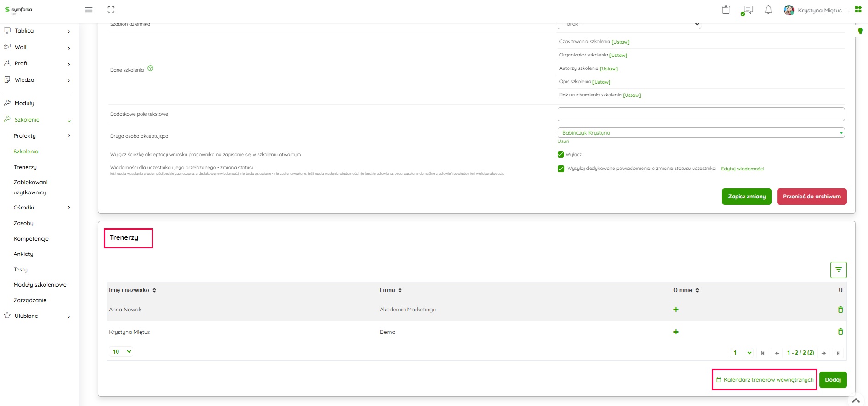Click the Zapisz zmiany button
Image resolution: width=868 pixels, height=406 pixels.
click(x=746, y=197)
